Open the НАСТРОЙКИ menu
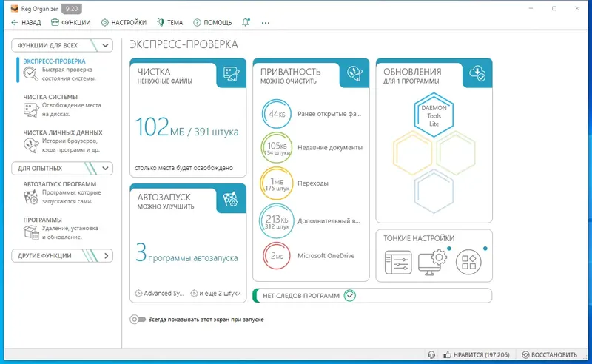Image resolution: width=592 pixels, height=364 pixels. 124,23
